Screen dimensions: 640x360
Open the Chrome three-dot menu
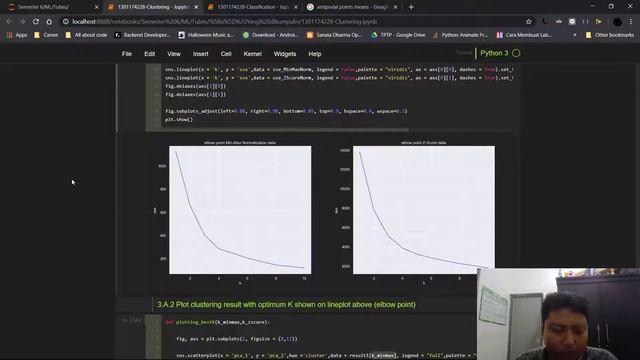[x=631, y=22]
